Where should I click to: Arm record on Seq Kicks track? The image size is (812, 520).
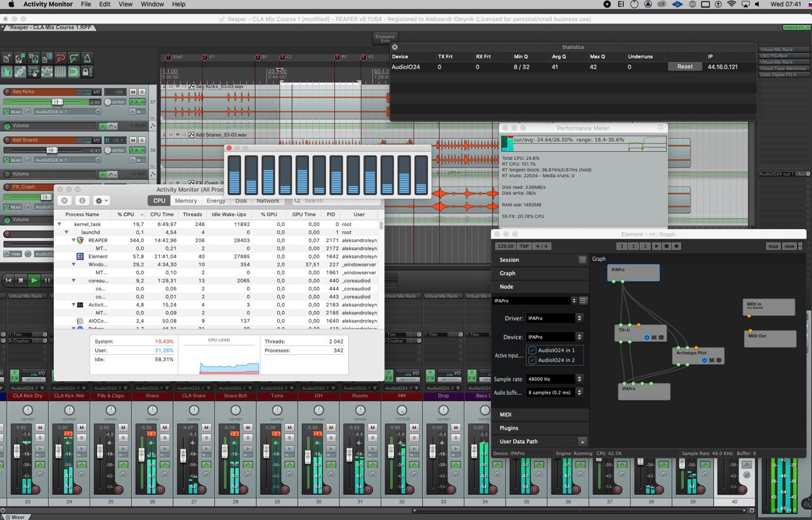click(7, 92)
